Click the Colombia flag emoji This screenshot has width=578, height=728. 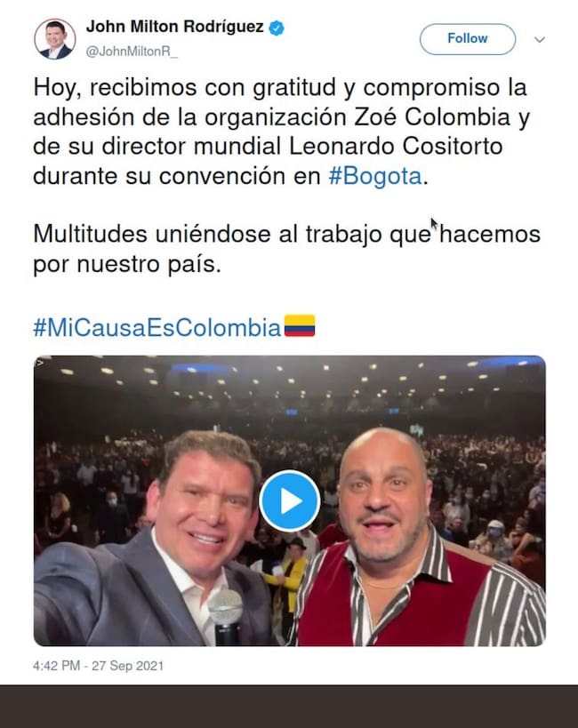point(300,325)
